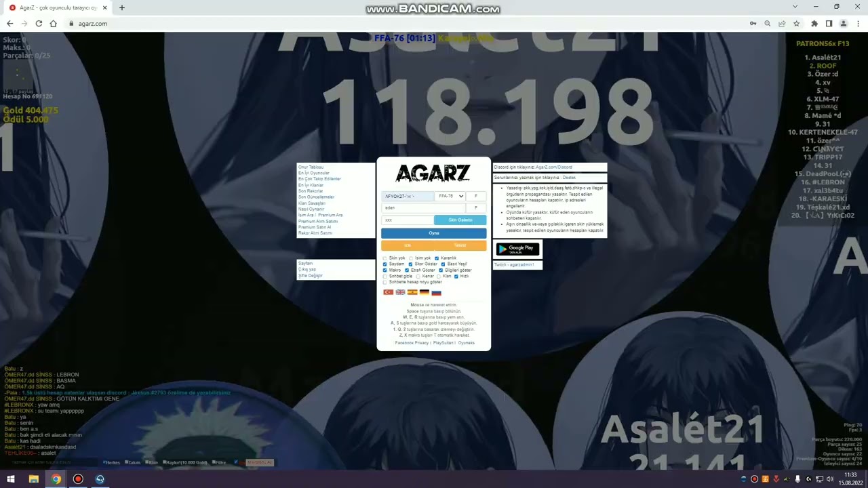
Task: Uncheck the Makro checkbox
Action: pyautogui.click(x=385, y=270)
